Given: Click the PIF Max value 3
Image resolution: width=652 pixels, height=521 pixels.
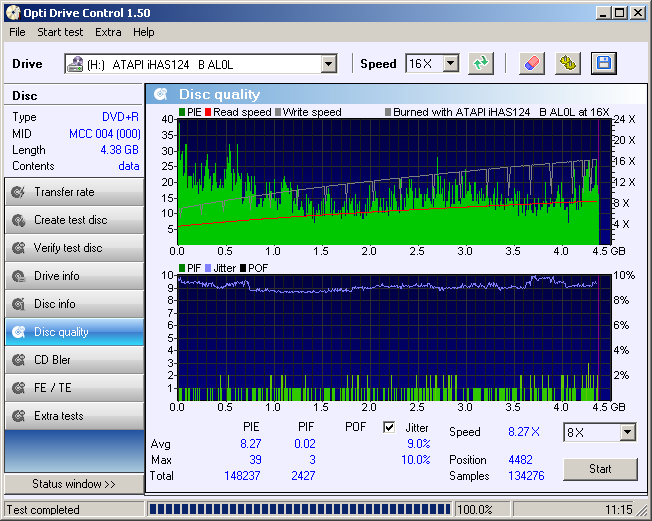Looking at the screenshot, I should (312, 460).
